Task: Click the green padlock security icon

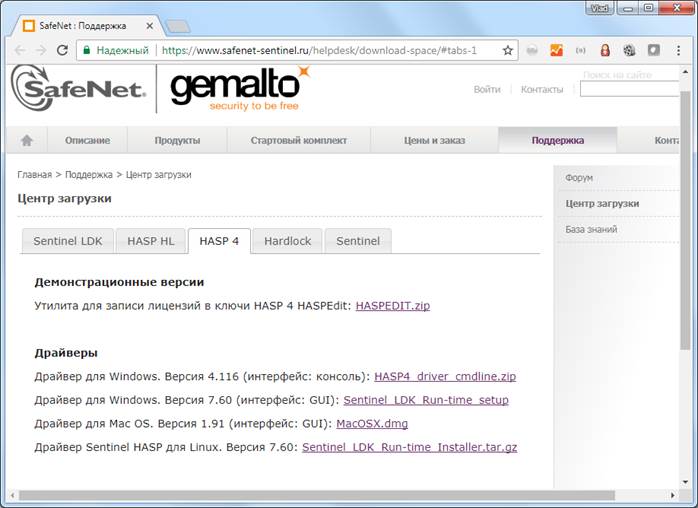Action: click(x=87, y=49)
